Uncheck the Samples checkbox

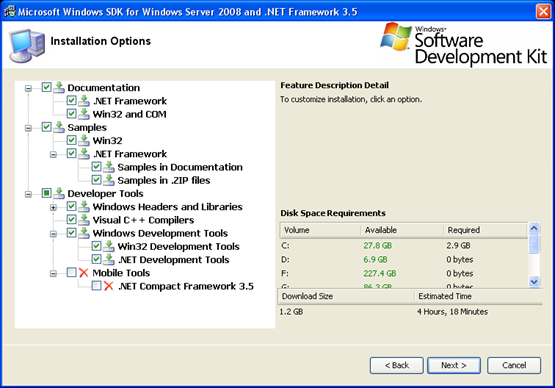tap(46, 127)
